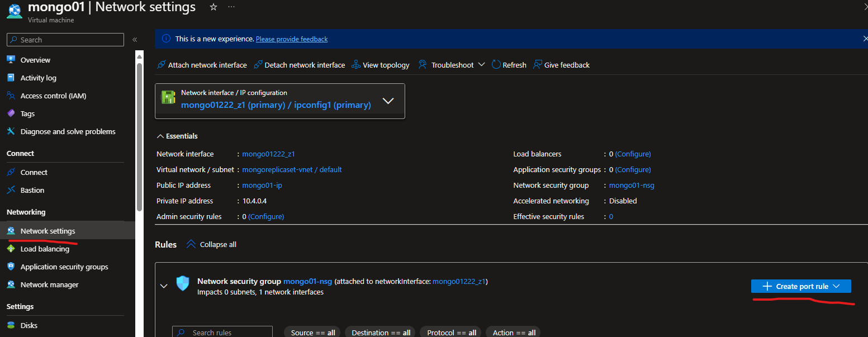Screen dimensions: 868x337
Task: Dismiss the new experience banner
Action: [865, 39]
